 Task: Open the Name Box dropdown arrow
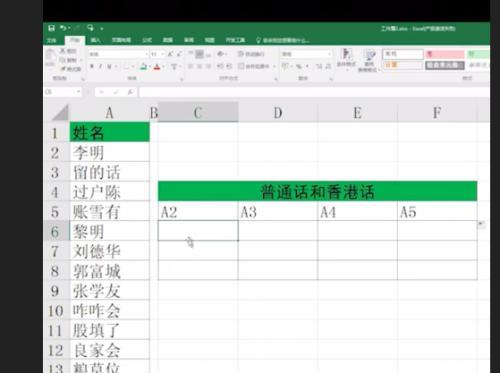coord(79,91)
